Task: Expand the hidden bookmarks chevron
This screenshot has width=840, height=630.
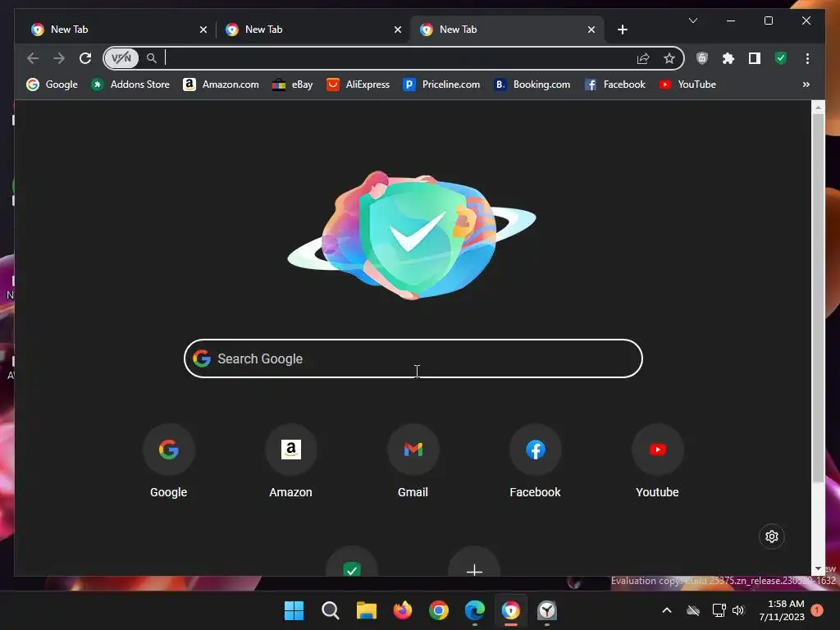Action: point(806,84)
